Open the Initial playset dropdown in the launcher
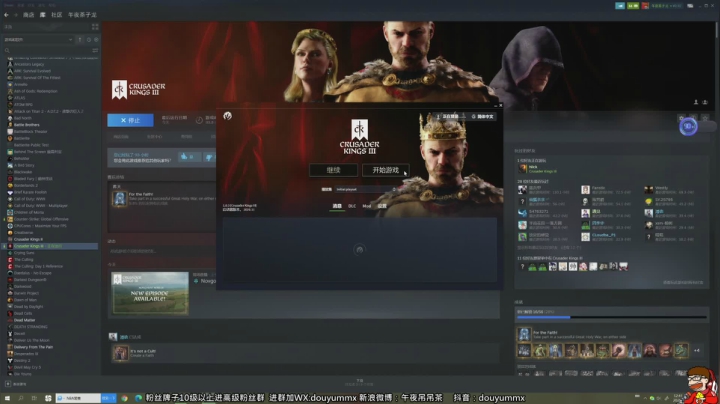Viewport: 720px width, 404px height. click(x=366, y=189)
